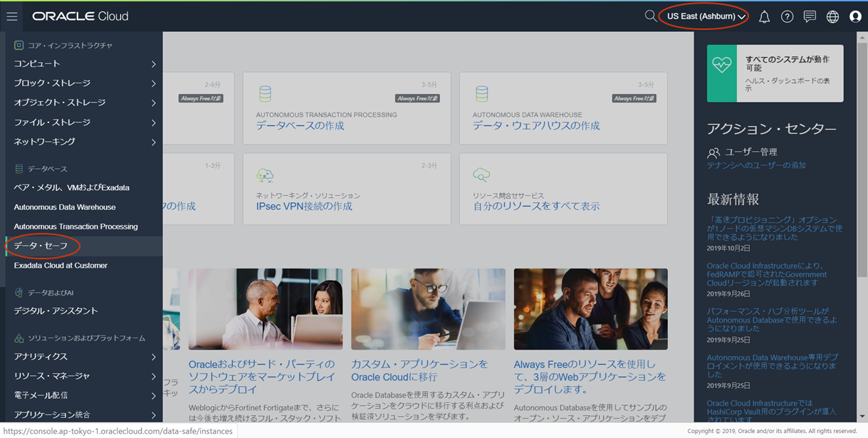Expand the リソース・マネージャ submenu
The width and height of the screenshot is (868, 438).
84,375
